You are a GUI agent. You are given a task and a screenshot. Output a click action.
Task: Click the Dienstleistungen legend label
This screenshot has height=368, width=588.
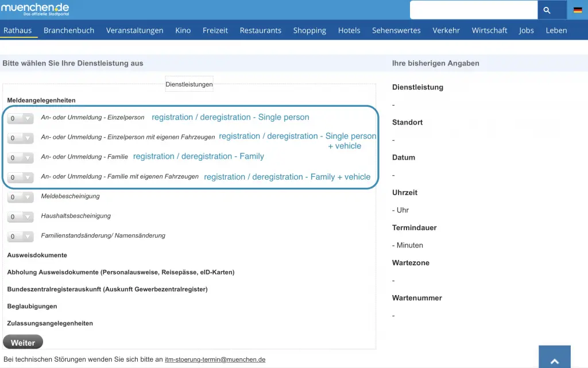coord(189,84)
